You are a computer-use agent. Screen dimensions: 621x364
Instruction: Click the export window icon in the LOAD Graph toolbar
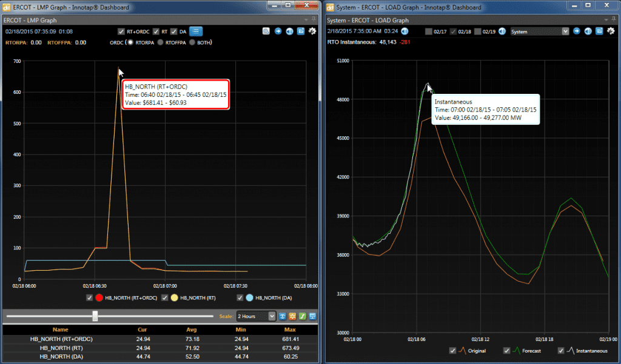(600, 31)
